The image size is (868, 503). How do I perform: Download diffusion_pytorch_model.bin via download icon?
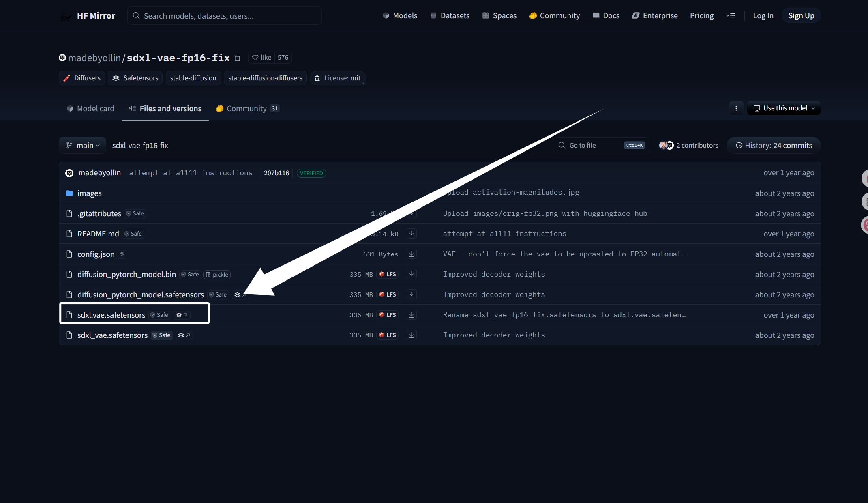[x=411, y=274]
